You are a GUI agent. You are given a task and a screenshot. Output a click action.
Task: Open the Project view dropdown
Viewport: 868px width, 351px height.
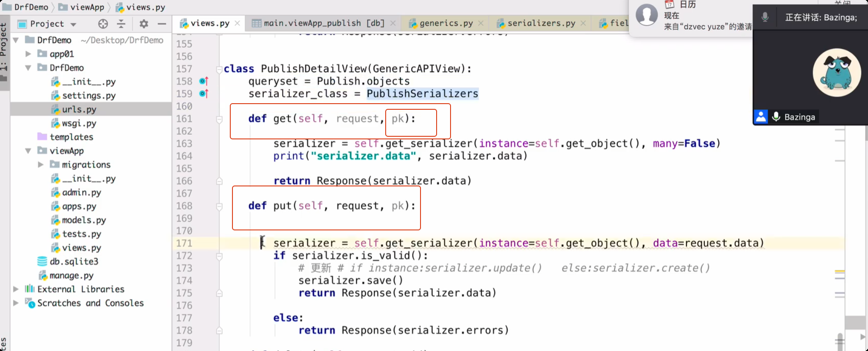[x=73, y=24]
